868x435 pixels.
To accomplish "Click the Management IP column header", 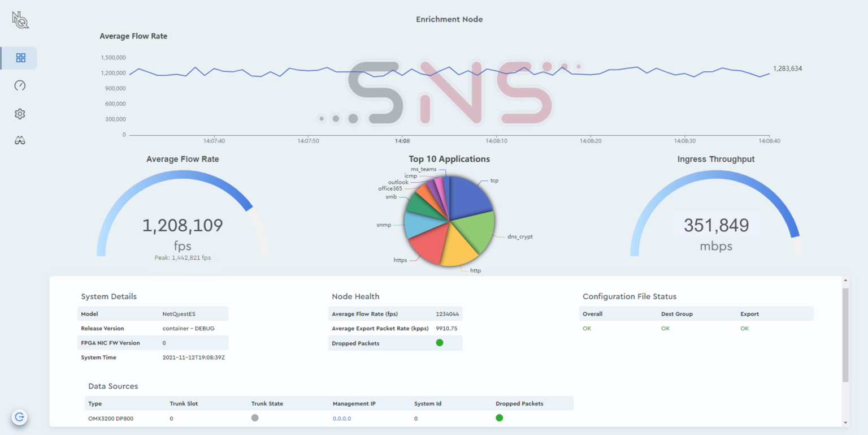I will [354, 404].
